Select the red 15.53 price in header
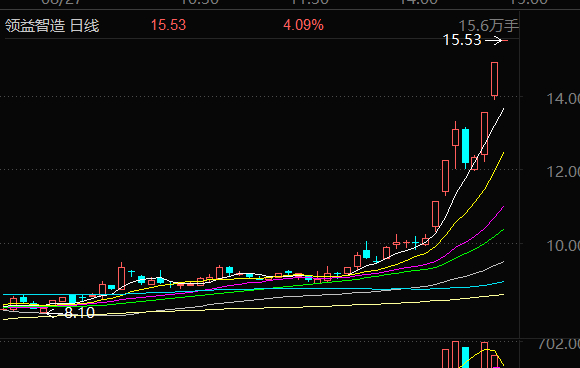Screen dimensions: 580x368 click(x=168, y=25)
